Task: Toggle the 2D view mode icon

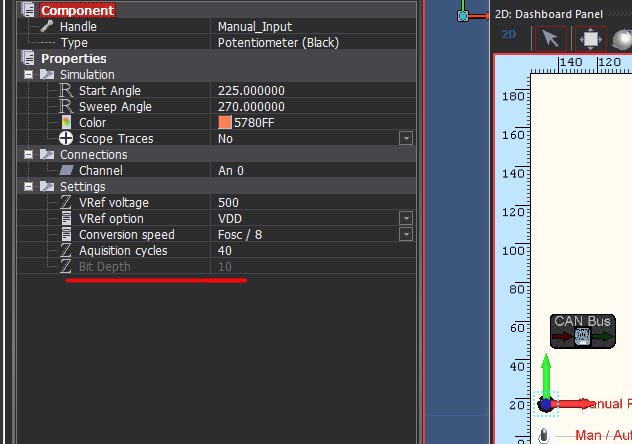Action: pos(509,35)
